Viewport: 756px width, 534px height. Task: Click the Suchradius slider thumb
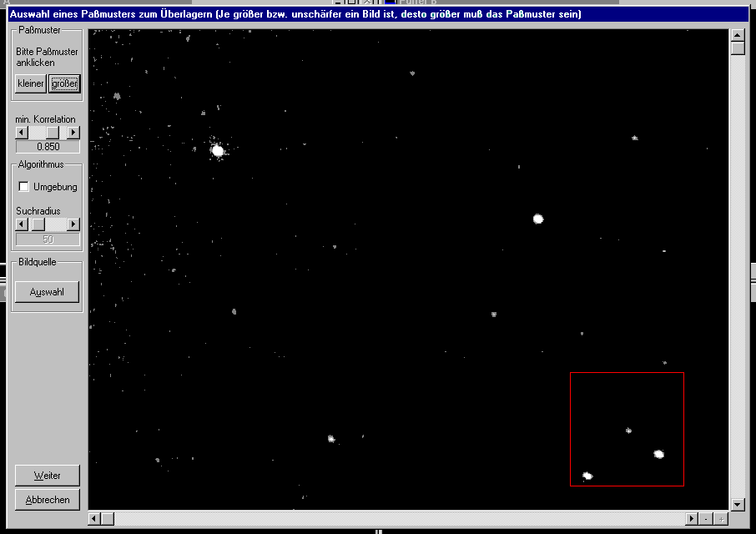[x=38, y=224]
